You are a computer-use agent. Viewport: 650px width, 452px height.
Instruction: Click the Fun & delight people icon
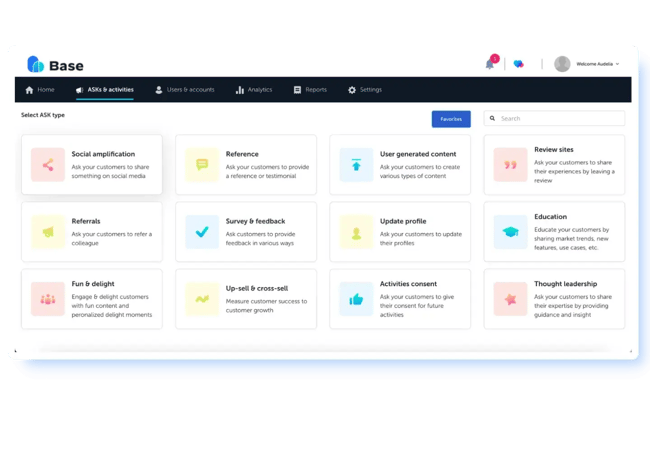coord(48,299)
